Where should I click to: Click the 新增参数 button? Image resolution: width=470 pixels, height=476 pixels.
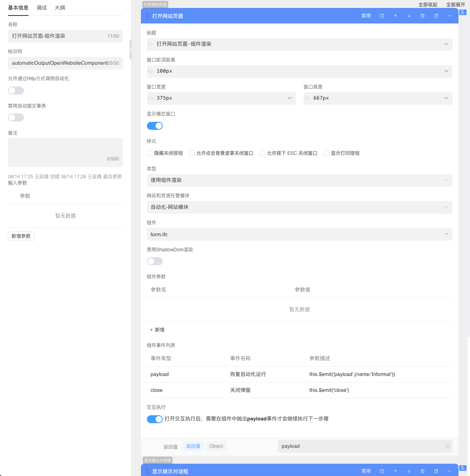(21, 236)
